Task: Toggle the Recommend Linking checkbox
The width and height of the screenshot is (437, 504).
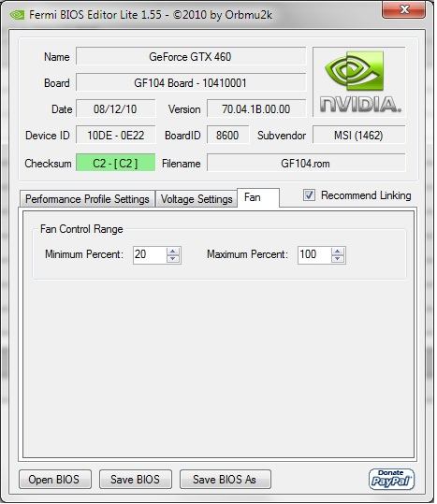Action: (309, 195)
